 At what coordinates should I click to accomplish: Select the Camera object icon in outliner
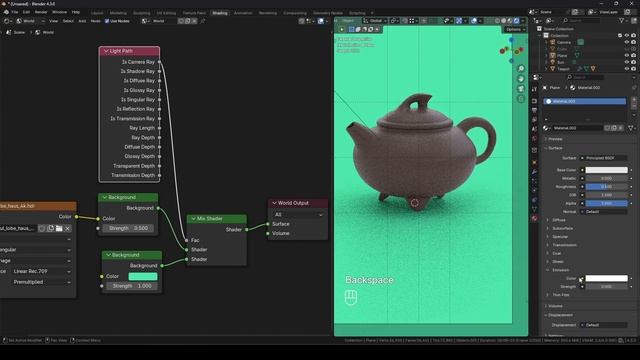(x=553, y=42)
